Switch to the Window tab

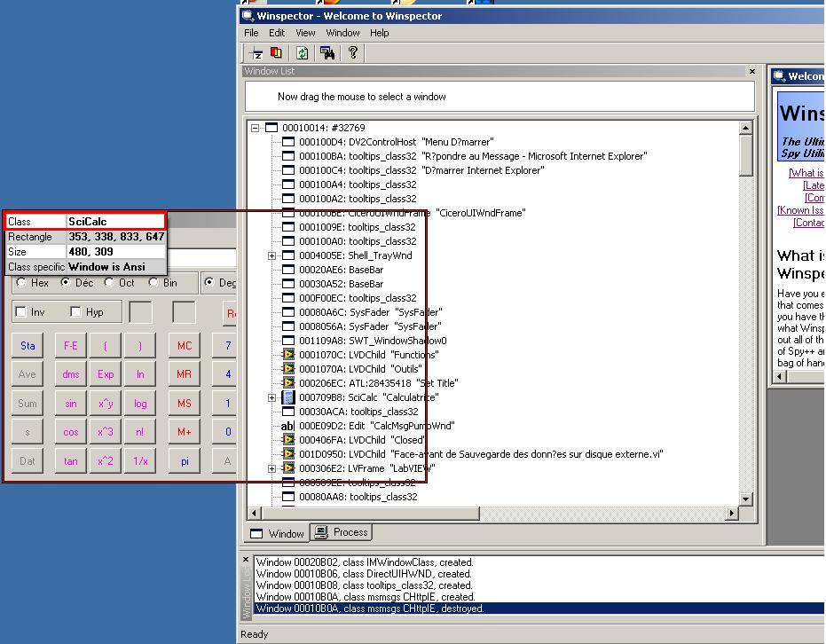click(x=277, y=533)
